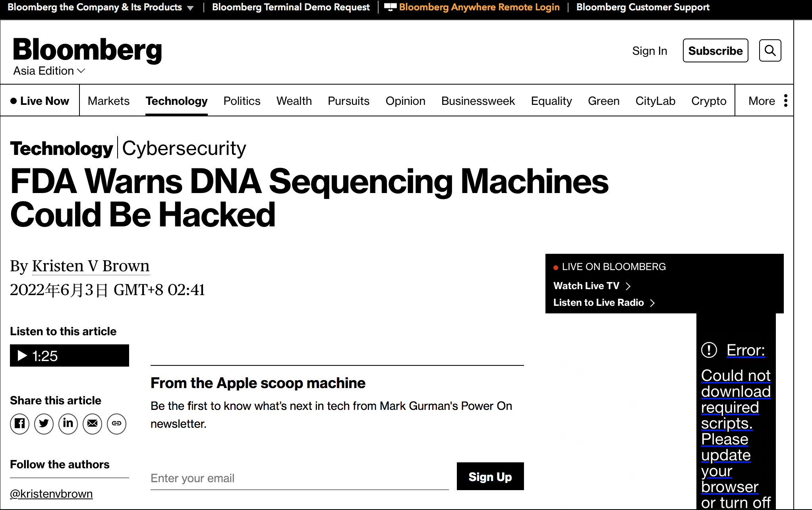Share article via LinkedIn icon
The image size is (812, 510).
(x=68, y=424)
